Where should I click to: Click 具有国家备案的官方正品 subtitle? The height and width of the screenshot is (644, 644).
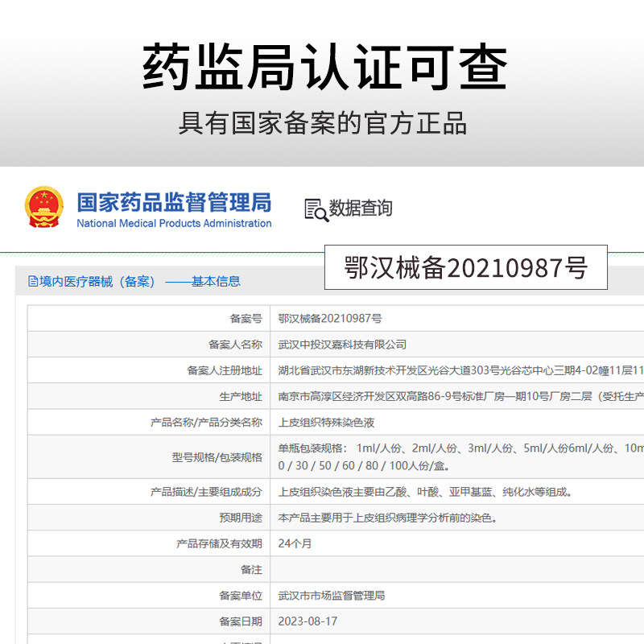click(323, 123)
